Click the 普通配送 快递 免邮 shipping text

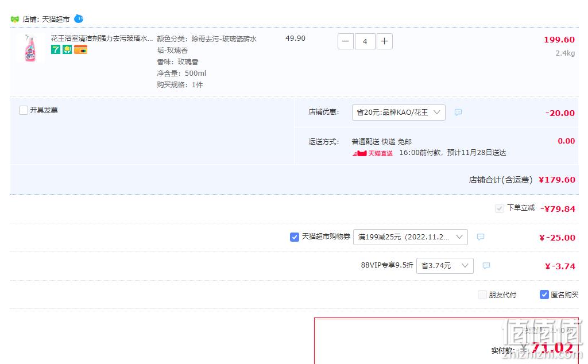(381, 142)
